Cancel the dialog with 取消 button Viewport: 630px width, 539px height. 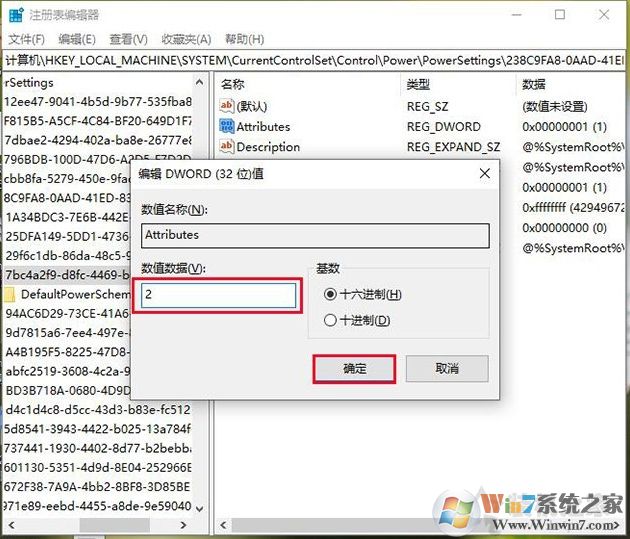click(447, 368)
